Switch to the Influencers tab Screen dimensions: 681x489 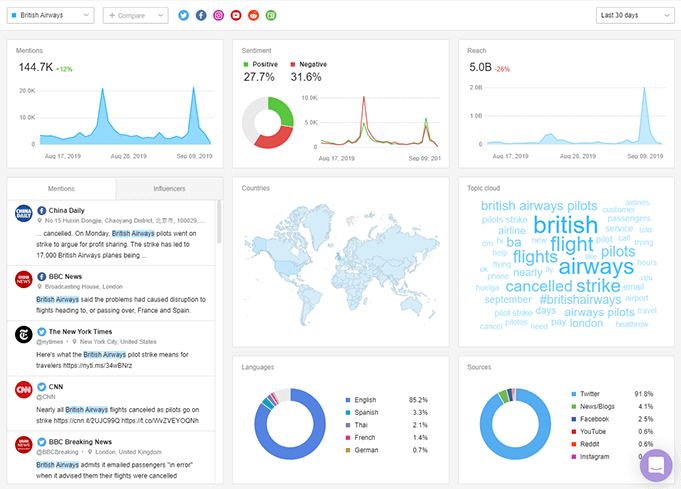[169, 188]
